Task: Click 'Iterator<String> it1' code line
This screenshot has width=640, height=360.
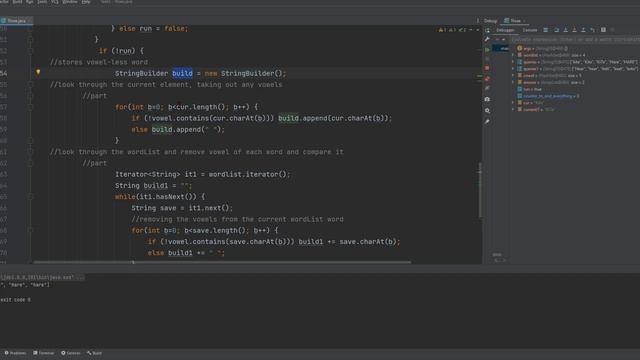Action: (x=202, y=174)
